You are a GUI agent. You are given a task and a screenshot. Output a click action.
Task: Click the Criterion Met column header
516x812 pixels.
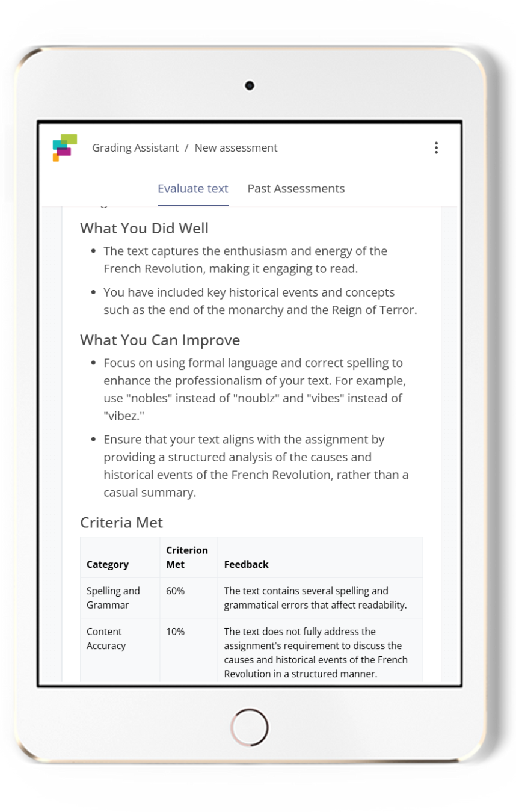tap(186, 557)
